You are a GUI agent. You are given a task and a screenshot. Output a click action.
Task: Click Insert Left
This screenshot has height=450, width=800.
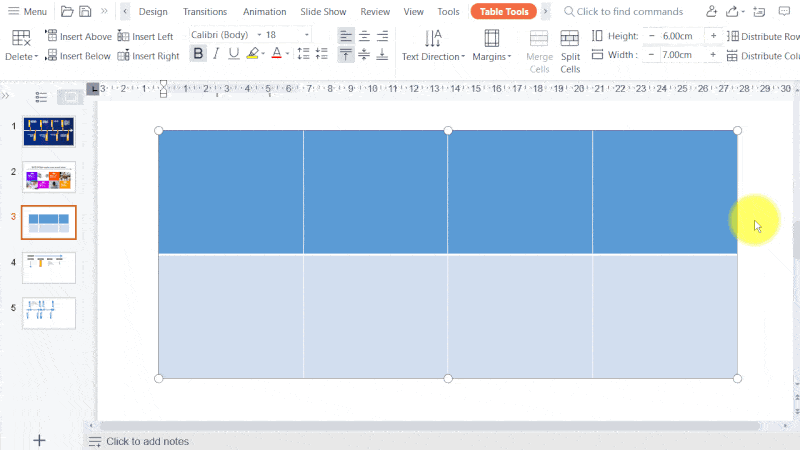(145, 36)
